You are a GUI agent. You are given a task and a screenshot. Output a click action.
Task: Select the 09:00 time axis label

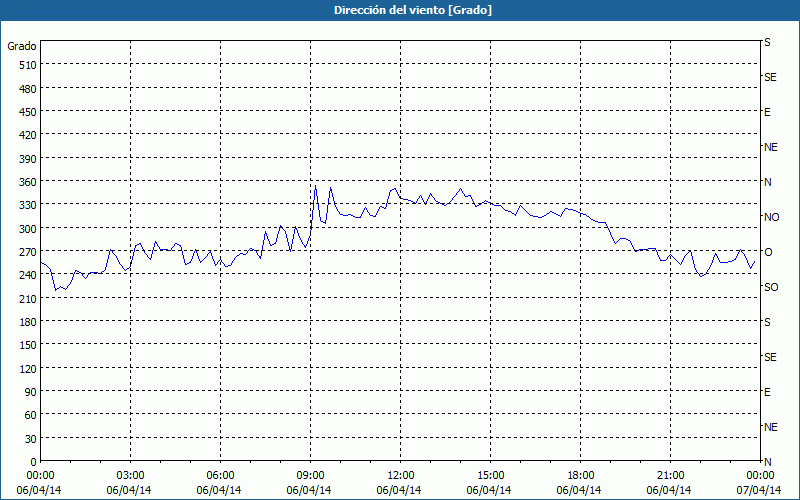[310, 476]
